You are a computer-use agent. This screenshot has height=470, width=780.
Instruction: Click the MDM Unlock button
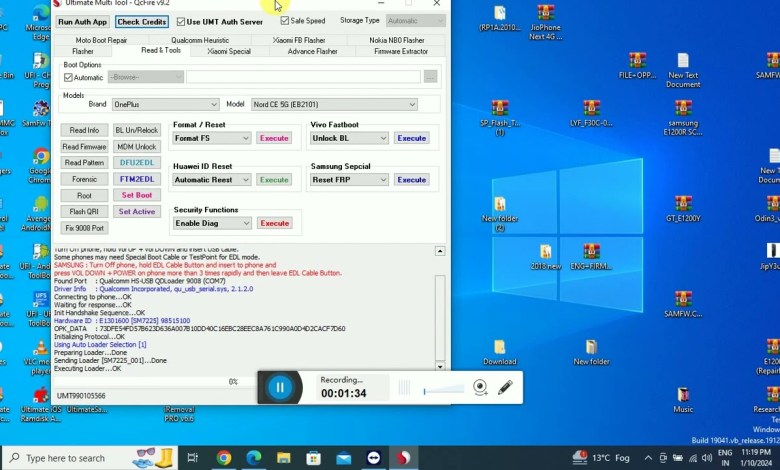pyautogui.click(x=137, y=147)
